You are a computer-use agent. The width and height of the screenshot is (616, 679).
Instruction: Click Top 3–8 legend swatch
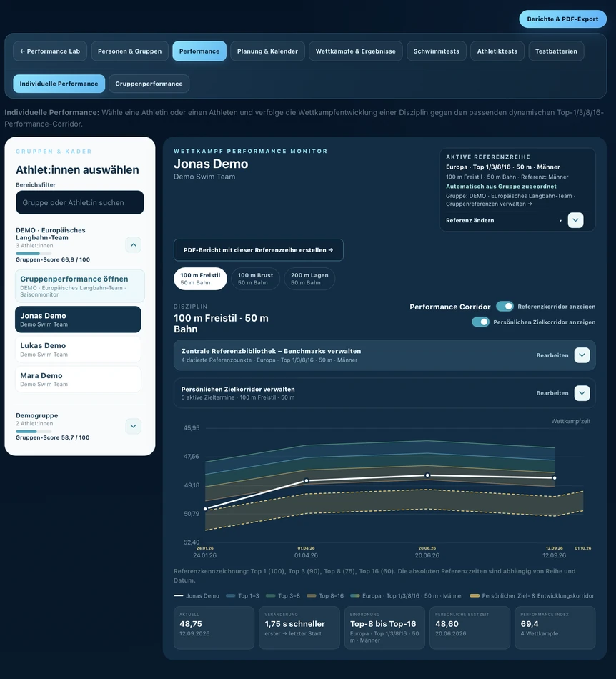coord(271,596)
